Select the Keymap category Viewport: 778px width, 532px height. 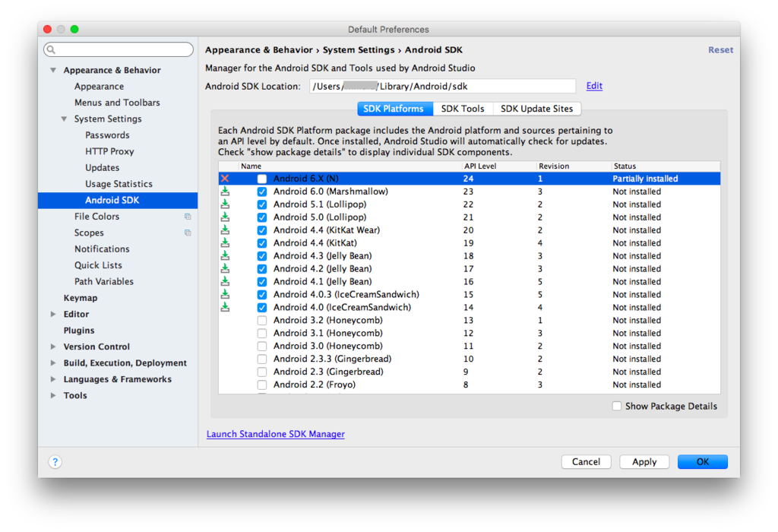pos(81,298)
